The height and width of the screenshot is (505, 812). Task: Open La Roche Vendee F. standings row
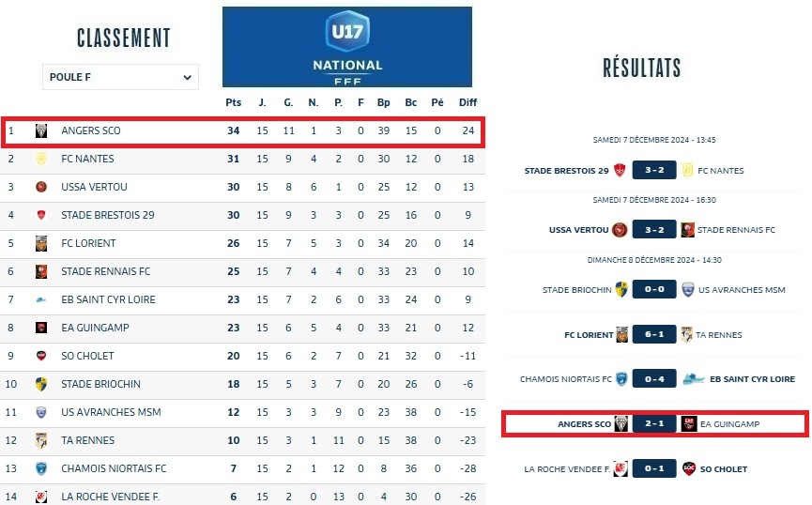click(x=110, y=497)
